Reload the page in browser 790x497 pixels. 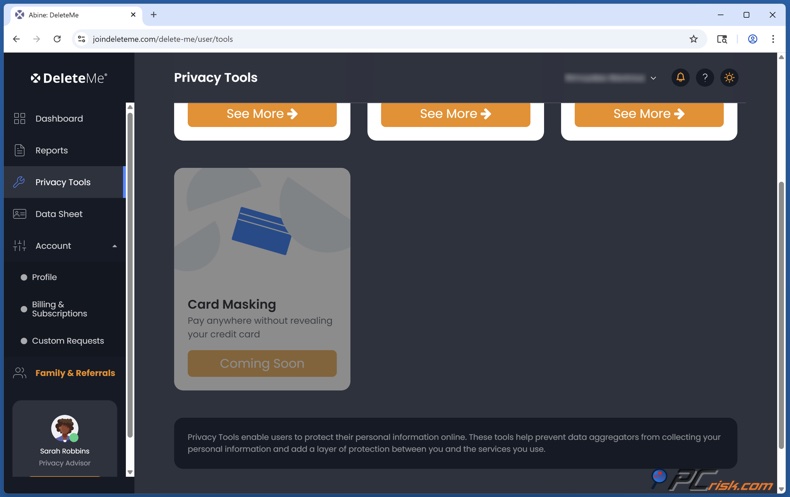tap(57, 39)
